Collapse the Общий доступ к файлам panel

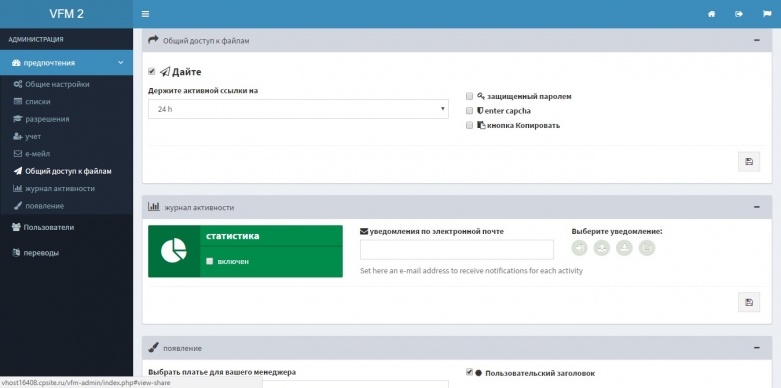[757, 40]
